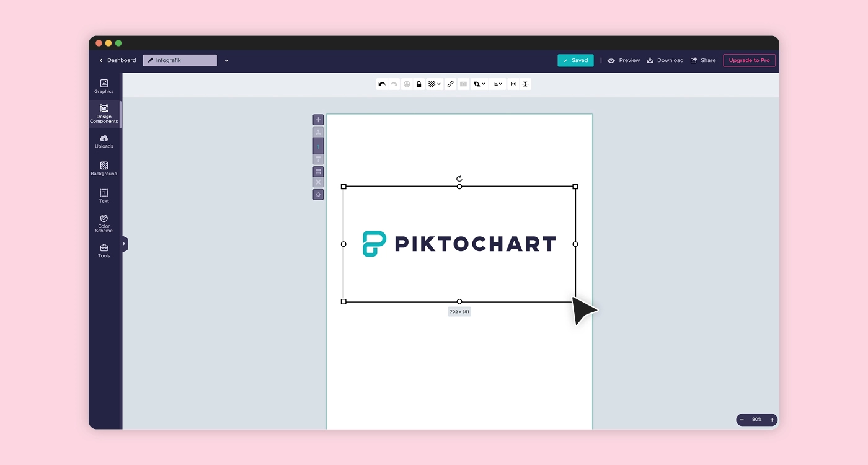Click the top-left resize handle
868x465 pixels.
(x=343, y=187)
